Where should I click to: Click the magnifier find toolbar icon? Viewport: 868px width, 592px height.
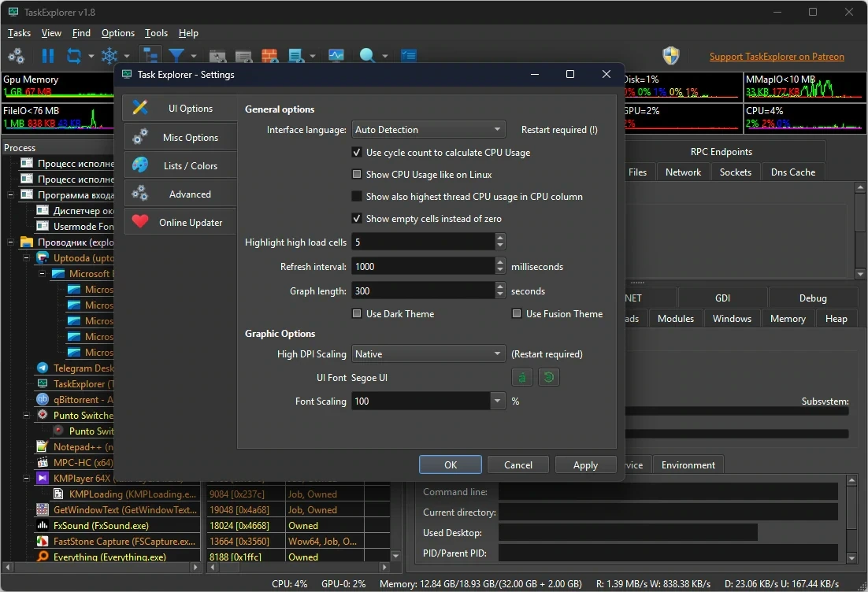tap(367, 56)
